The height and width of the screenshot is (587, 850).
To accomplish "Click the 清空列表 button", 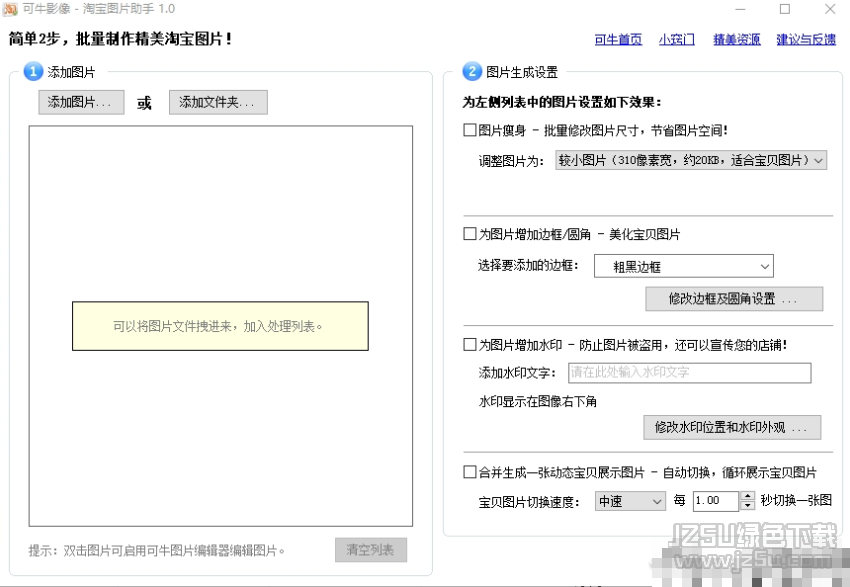I will (371, 550).
